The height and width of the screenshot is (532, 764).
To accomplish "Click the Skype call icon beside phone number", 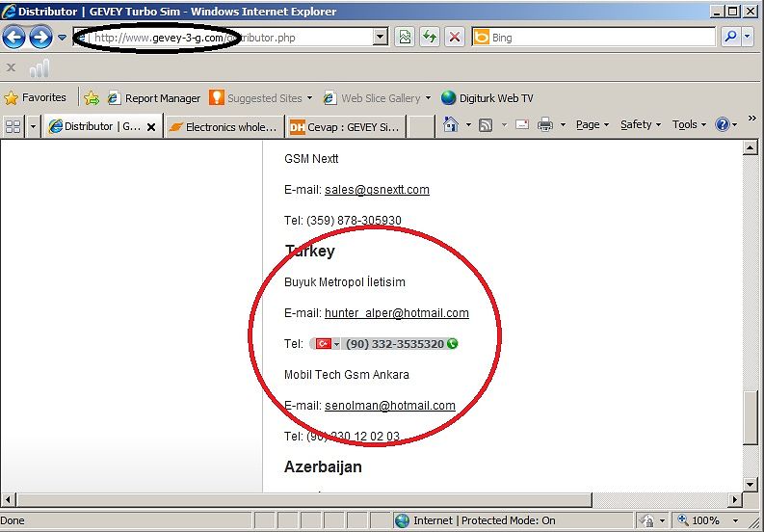I will [452, 344].
